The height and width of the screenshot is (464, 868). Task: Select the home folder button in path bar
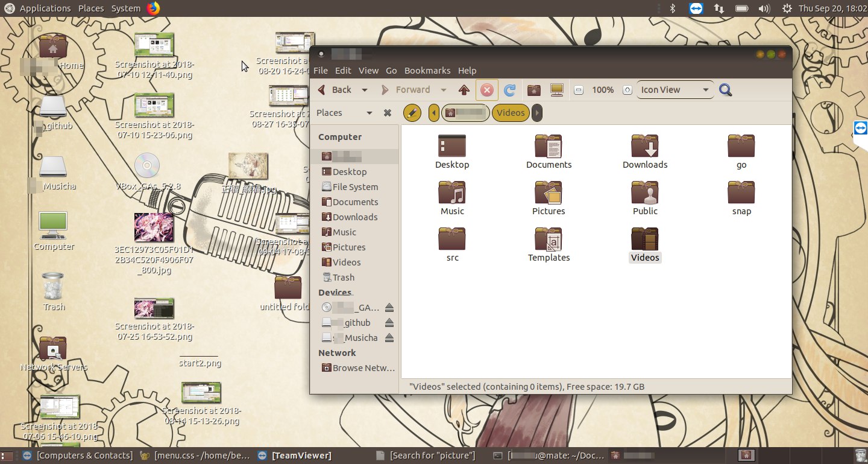465,113
